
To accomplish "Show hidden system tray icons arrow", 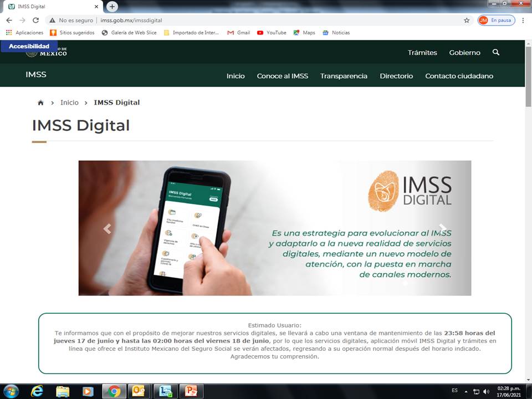I will click(x=466, y=391).
